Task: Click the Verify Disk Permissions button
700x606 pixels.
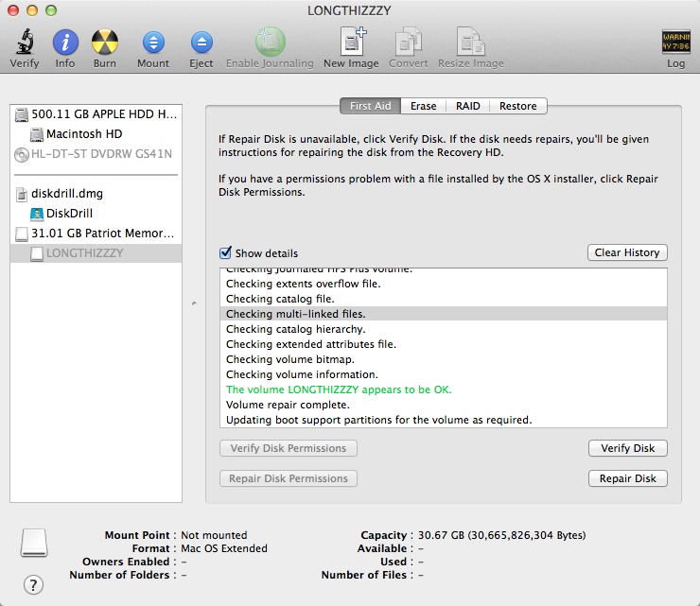Action: pyautogui.click(x=289, y=448)
